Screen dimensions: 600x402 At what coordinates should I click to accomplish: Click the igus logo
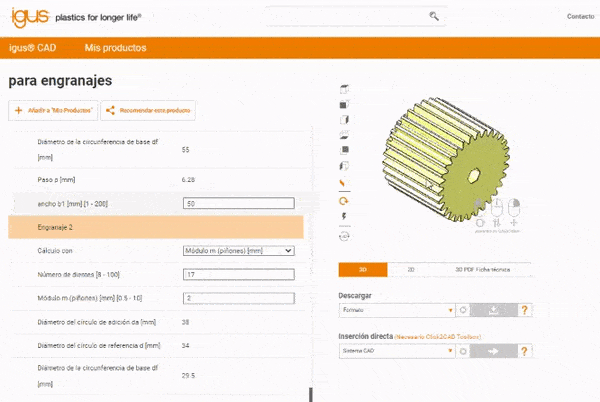coord(27,16)
